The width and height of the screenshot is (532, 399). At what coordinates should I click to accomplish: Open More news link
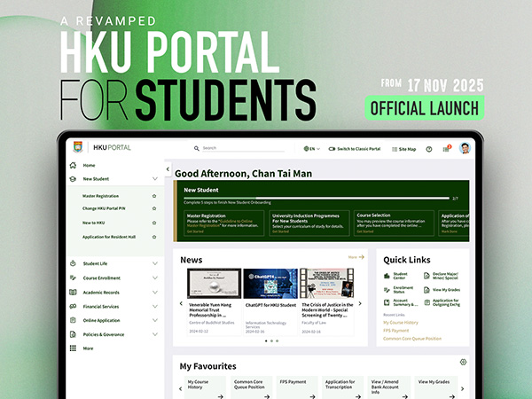click(356, 257)
